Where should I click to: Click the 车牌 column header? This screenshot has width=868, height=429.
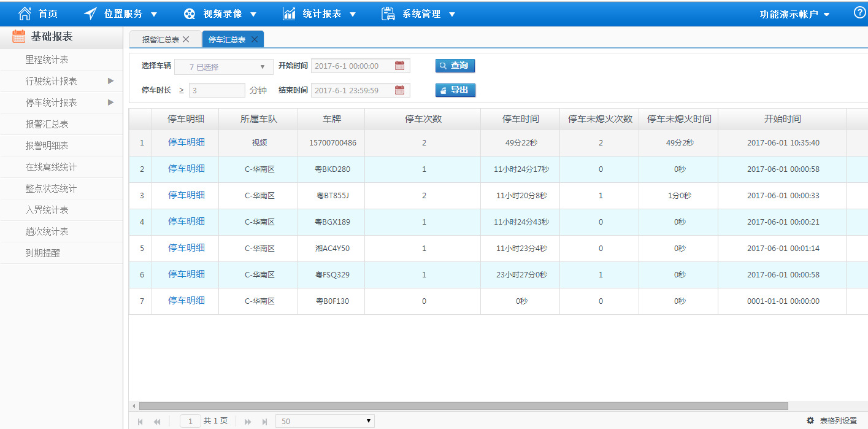point(331,119)
